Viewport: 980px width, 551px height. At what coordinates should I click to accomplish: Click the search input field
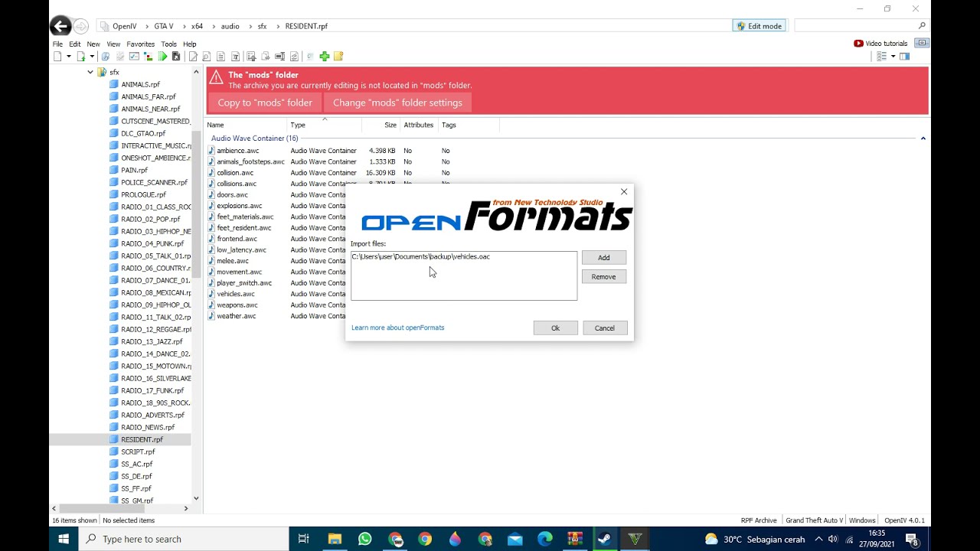(x=856, y=26)
